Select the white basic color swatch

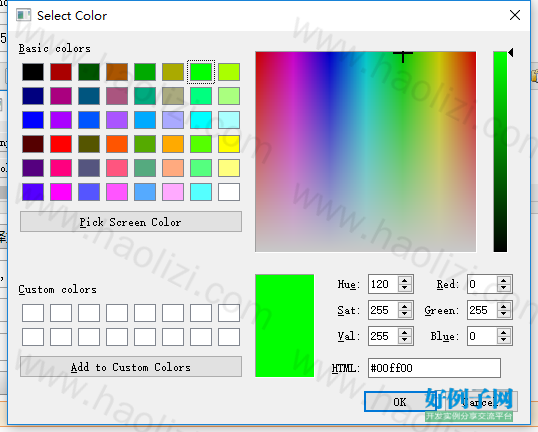[229, 192]
